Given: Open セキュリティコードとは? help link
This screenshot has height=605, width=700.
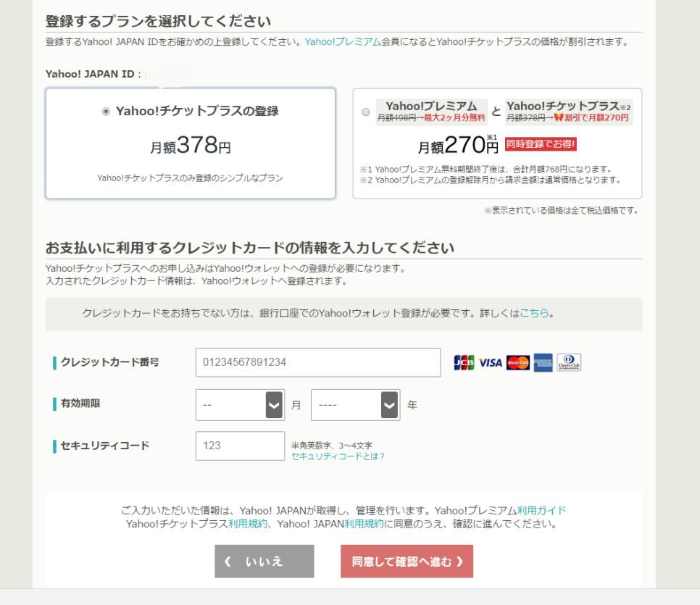Looking at the screenshot, I should 338,456.
